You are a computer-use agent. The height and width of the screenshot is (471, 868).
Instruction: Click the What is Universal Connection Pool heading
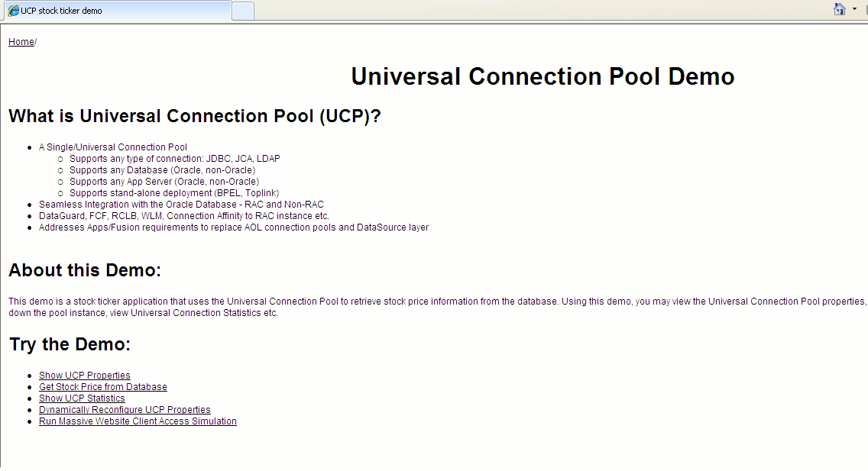coord(195,116)
